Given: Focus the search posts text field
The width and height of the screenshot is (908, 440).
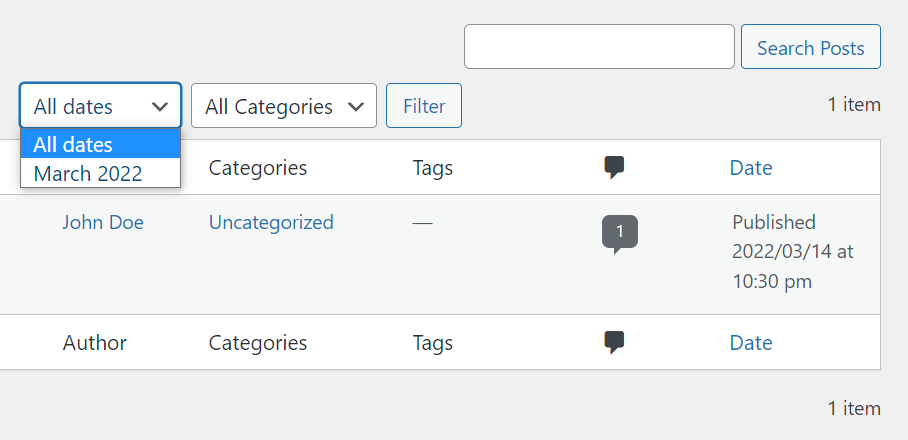Looking at the screenshot, I should [x=599, y=46].
